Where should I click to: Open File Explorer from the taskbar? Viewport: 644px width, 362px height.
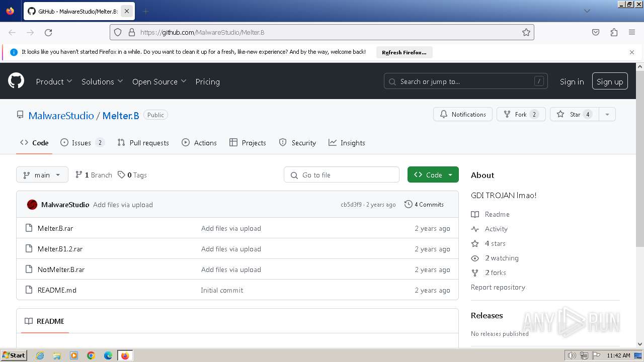57,355
